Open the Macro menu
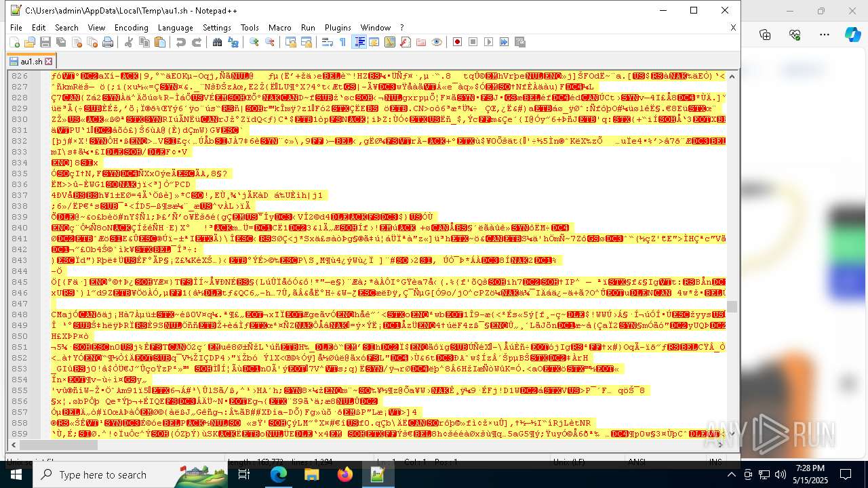 [x=280, y=28]
